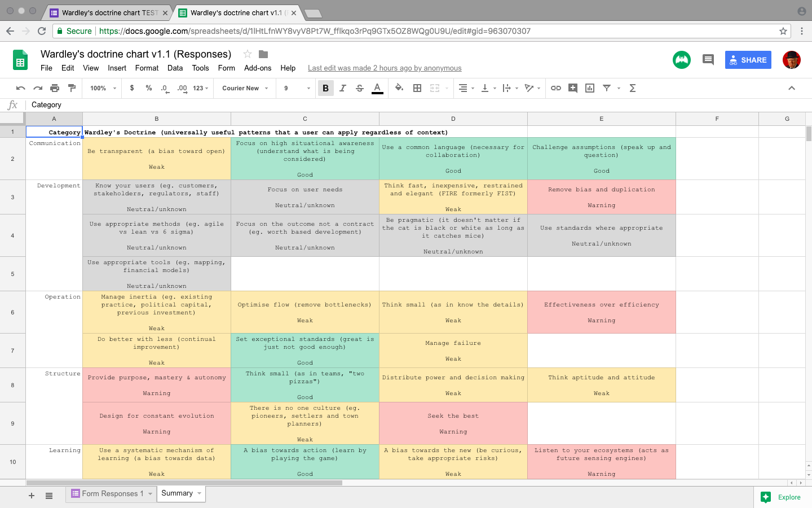
Task: Toggle bold formatting off
Action: coord(325,88)
